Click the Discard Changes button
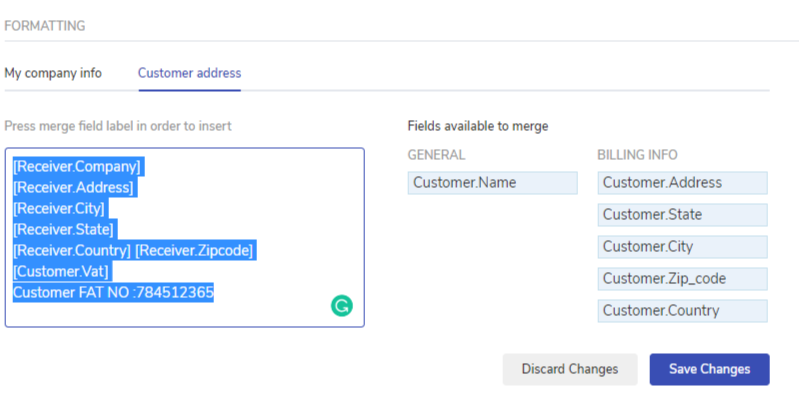The image size is (799, 405). tap(569, 369)
